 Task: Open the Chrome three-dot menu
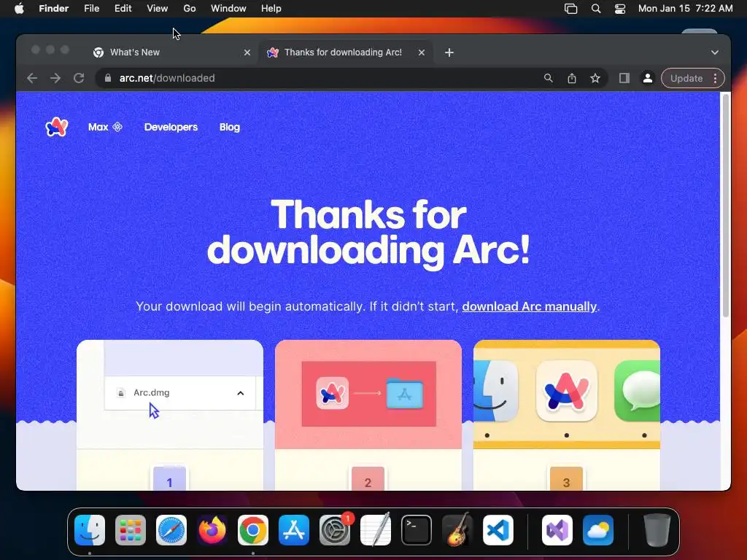[x=715, y=78]
